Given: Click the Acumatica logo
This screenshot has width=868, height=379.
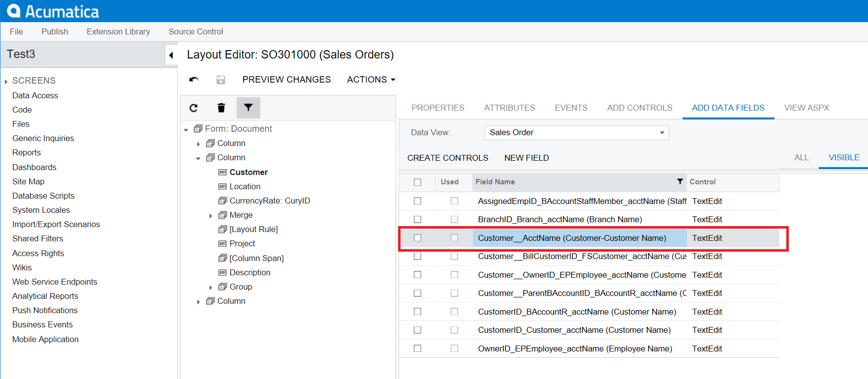Looking at the screenshot, I should [53, 11].
